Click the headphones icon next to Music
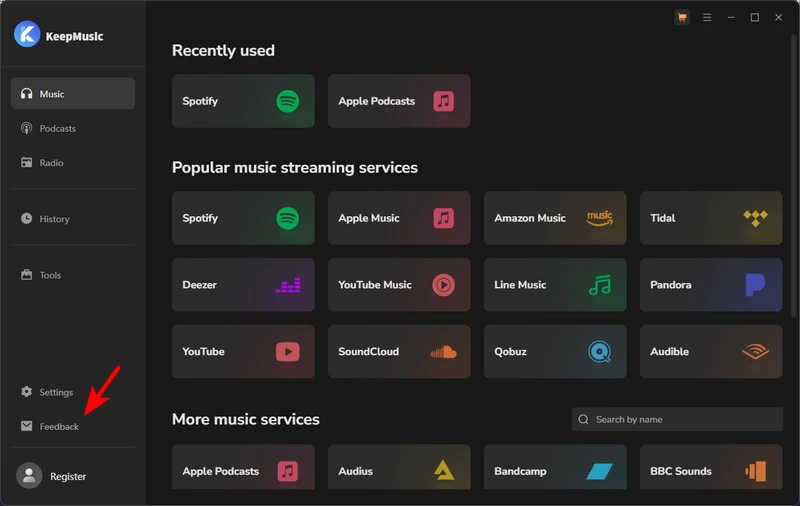800x506 pixels. point(27,93)
